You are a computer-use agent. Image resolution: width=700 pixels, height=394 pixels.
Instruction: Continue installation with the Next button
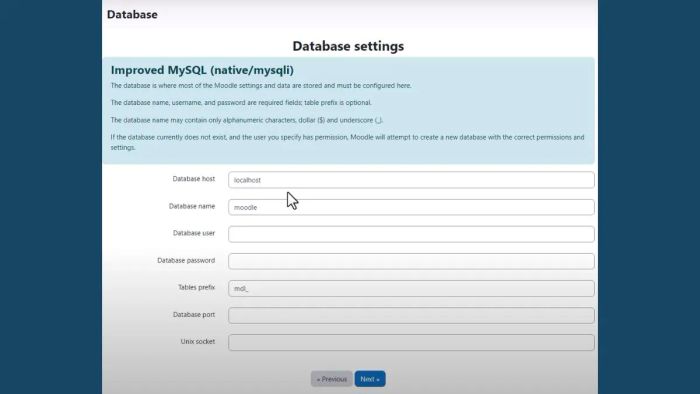click(370, 379)
